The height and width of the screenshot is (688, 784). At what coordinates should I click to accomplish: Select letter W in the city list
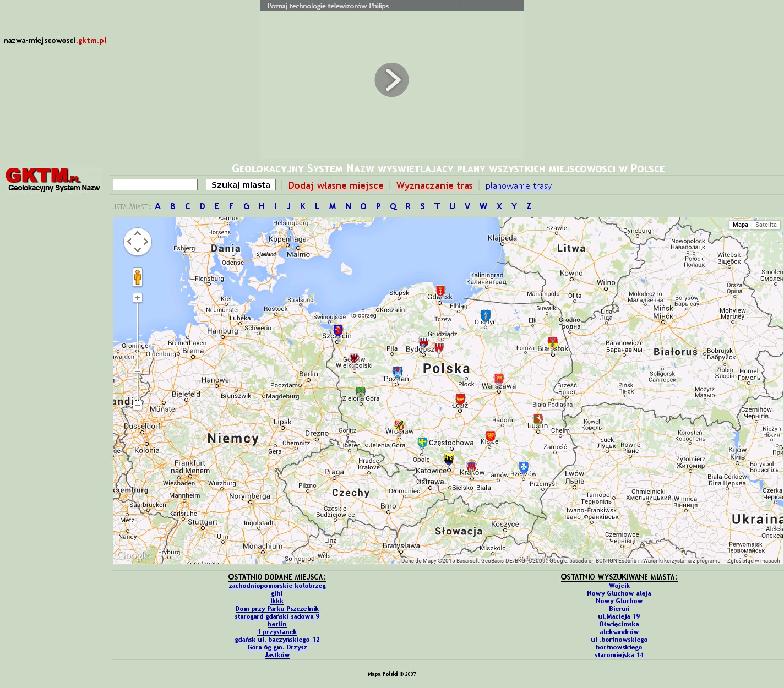483,206
